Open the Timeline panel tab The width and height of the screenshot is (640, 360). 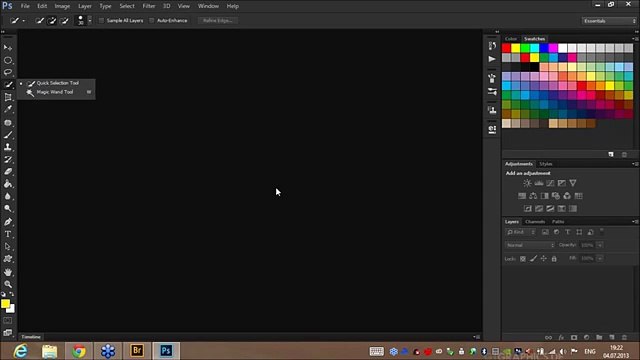pyautogui.click(x=31, y=337)
